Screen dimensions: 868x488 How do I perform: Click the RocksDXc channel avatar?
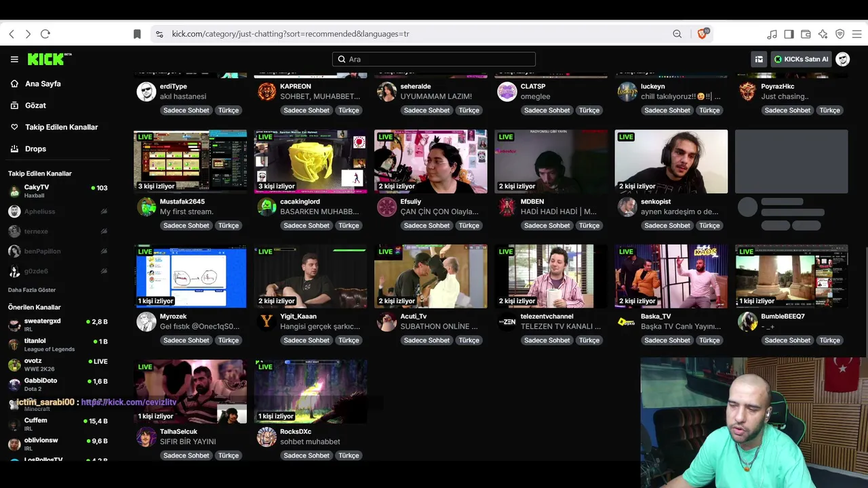pyautogui.click(x=267, y=436)
